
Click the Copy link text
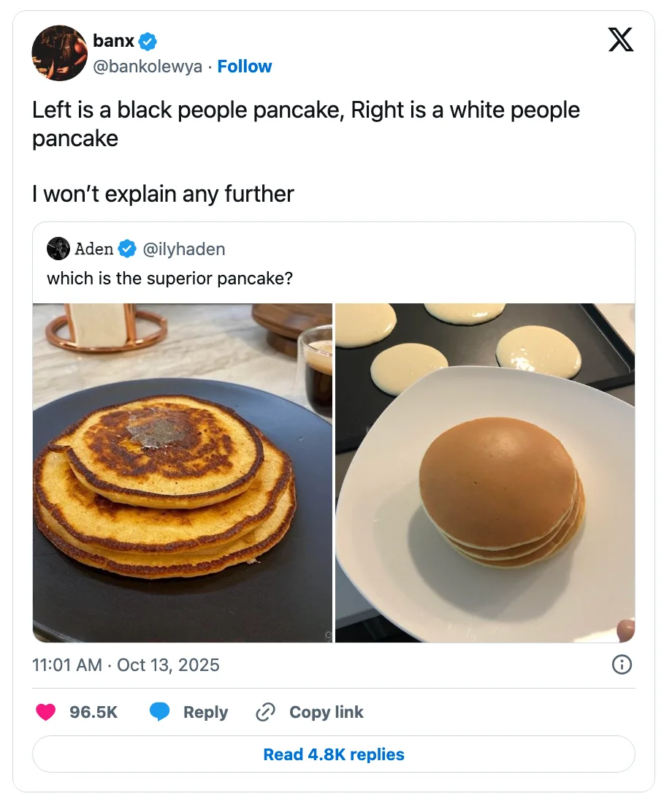[326, 712]
